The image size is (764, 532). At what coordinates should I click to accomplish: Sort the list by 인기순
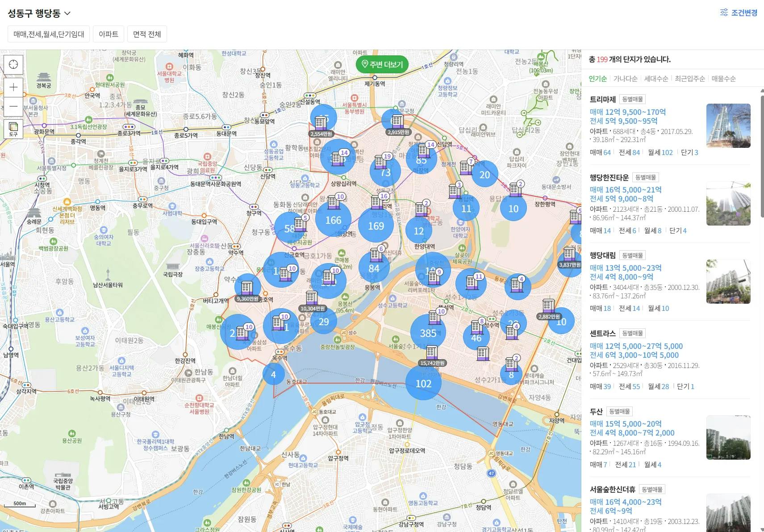click(x=597, y=79)
